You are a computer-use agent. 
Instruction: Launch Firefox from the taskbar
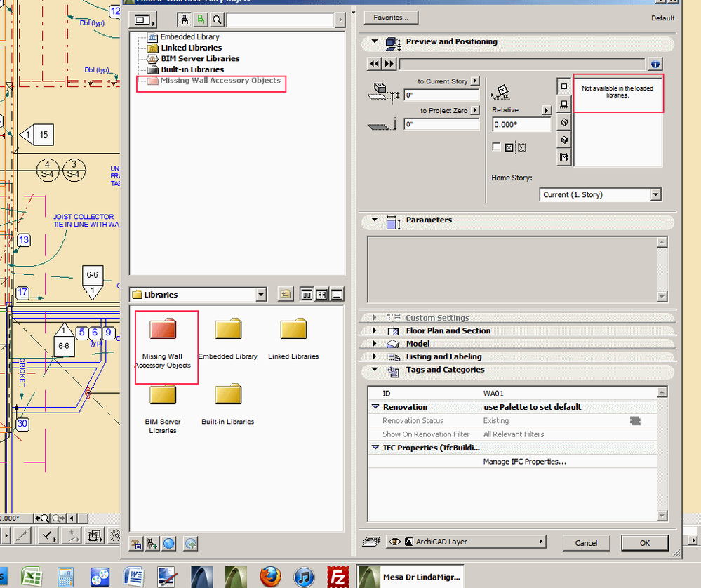coord(271,577)
